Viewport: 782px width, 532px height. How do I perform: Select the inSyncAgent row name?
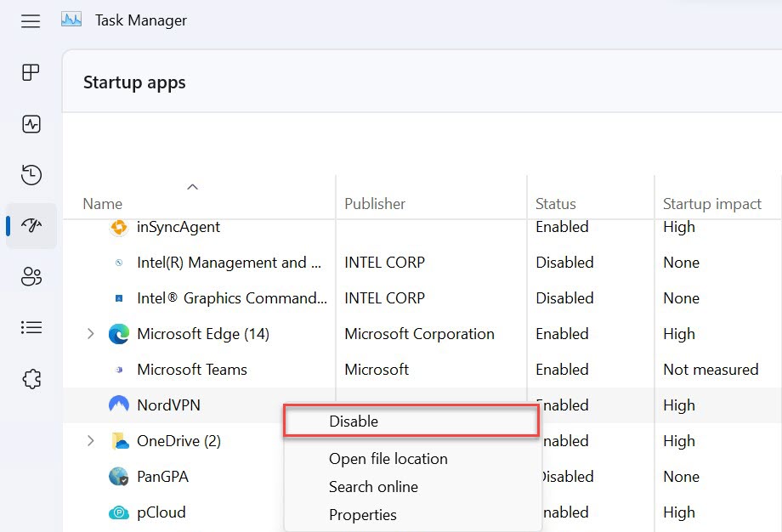[x=178, y=227]
